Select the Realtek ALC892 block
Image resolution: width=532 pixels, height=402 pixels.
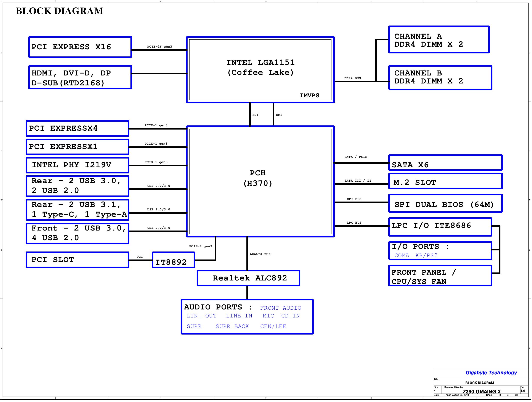[x=248, y=278]
